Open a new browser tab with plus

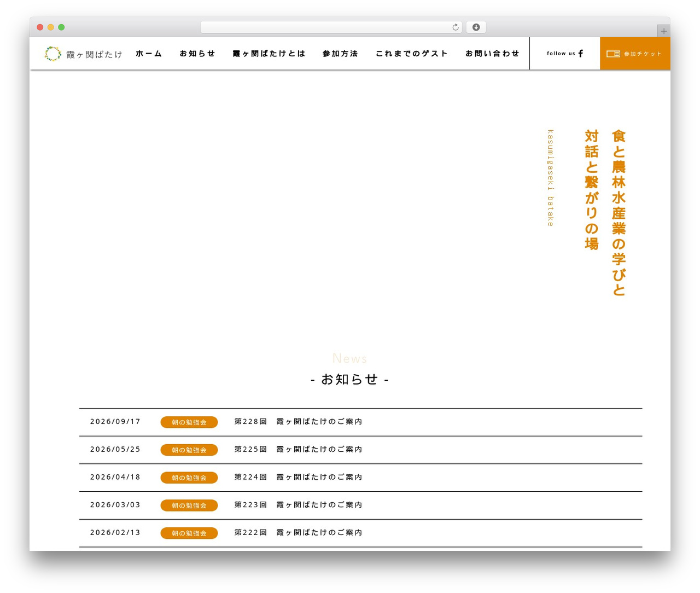pos(663,31)
